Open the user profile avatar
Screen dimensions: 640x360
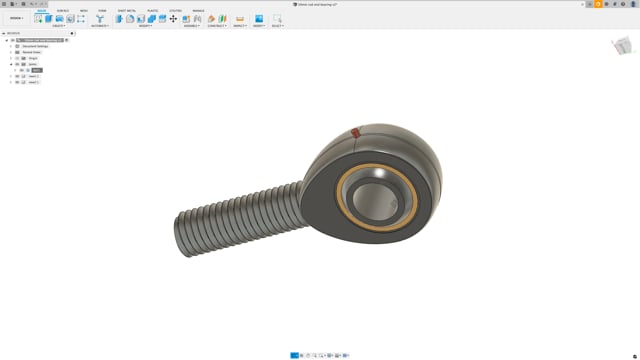click(633, 4)
